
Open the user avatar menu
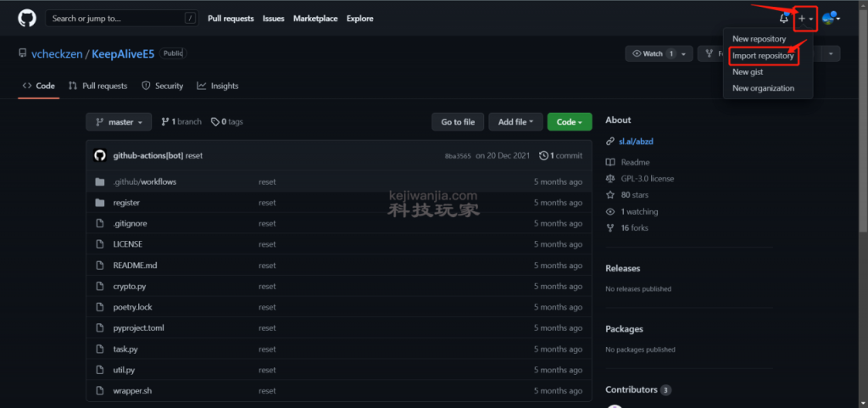(830, 19)
